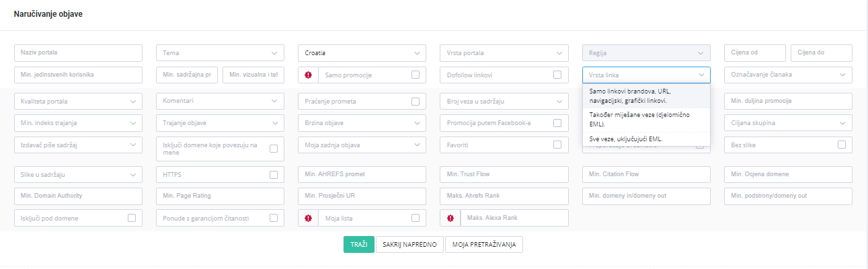
Task: Toggle the HTTPS checkbox
Action: 274,175
